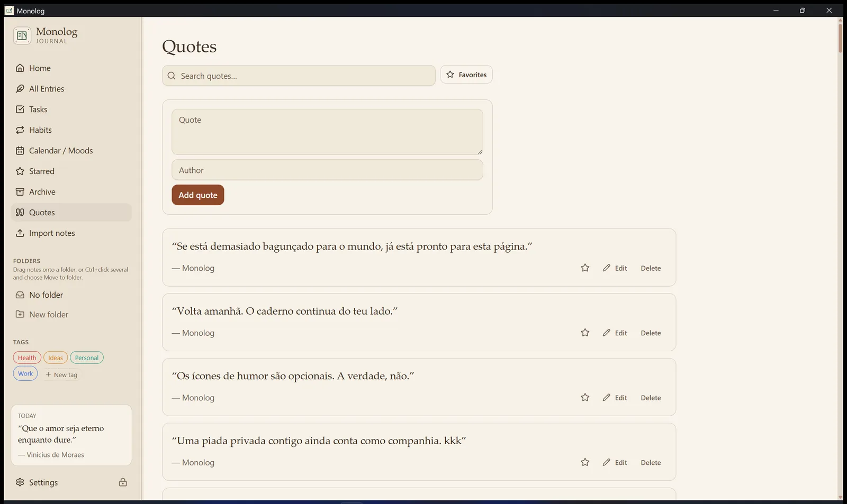The image size is (847, 504).
Task: Click the scrollbar down arrow
Action: click(840, 497)
